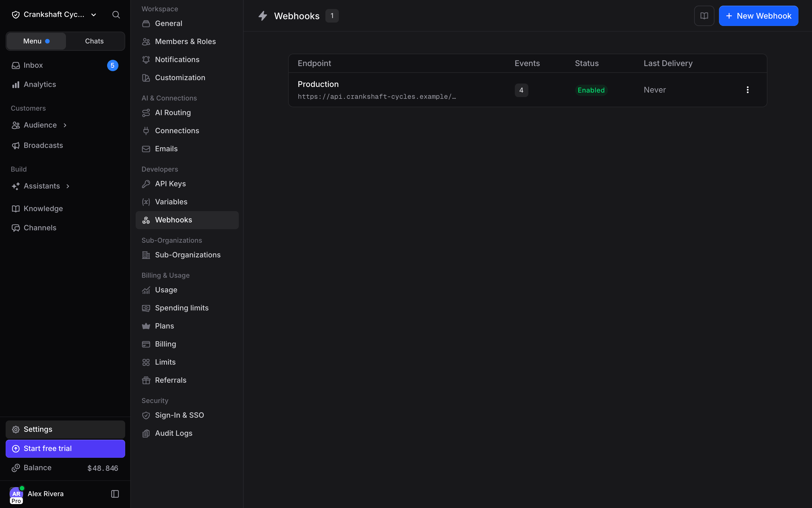This screenshot has height=508, width=812.
Task: Click the Broadcasts megaphone icon
Action: [16, 145]
